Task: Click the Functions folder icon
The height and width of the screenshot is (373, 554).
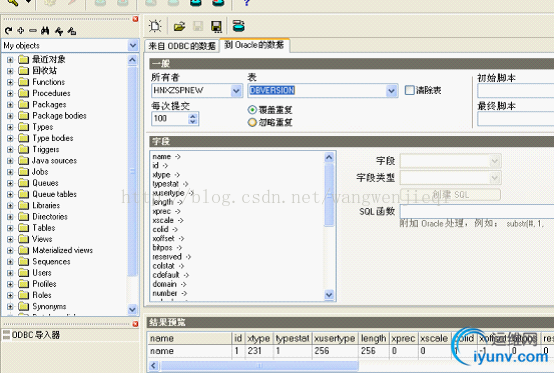Action: (x=23, y=82)
